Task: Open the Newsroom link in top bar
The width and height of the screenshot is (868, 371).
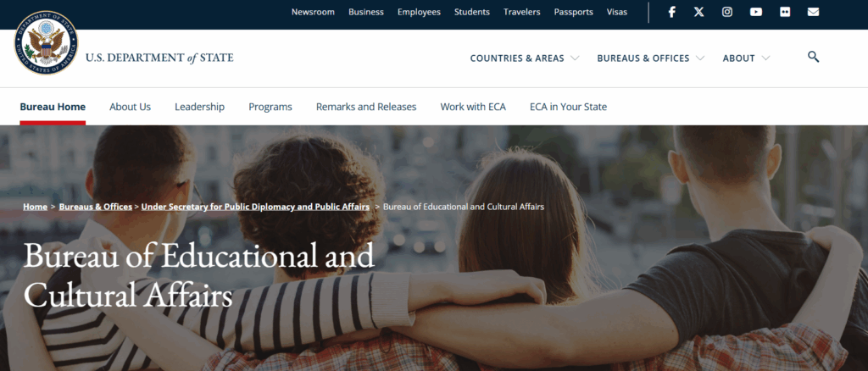Action: (313, 12)
